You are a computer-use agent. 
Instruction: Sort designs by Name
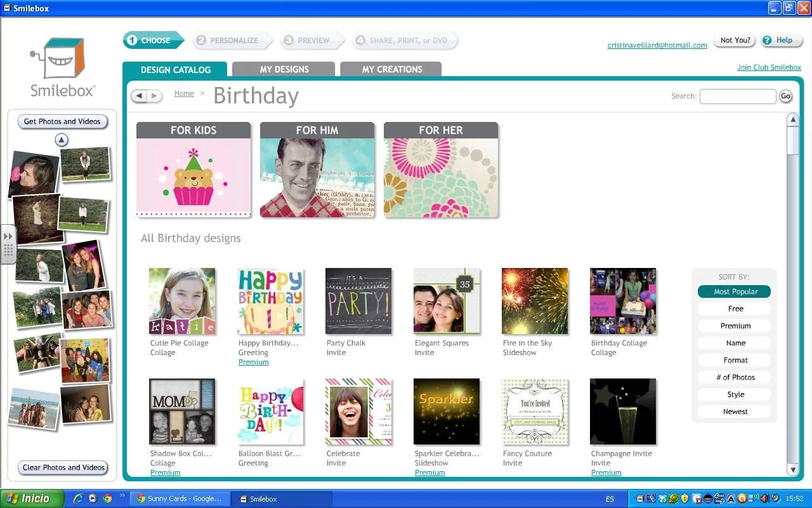tap(735, 343)
